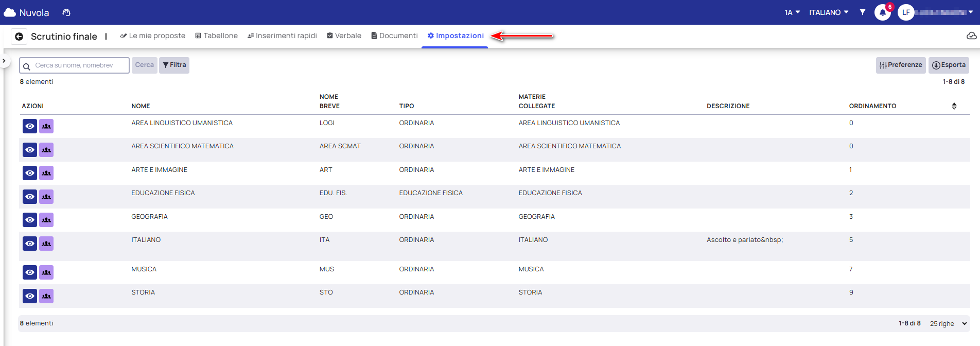Open the notifications bell
Viewport: 980px width, 346px height.
tap(882, 12)
